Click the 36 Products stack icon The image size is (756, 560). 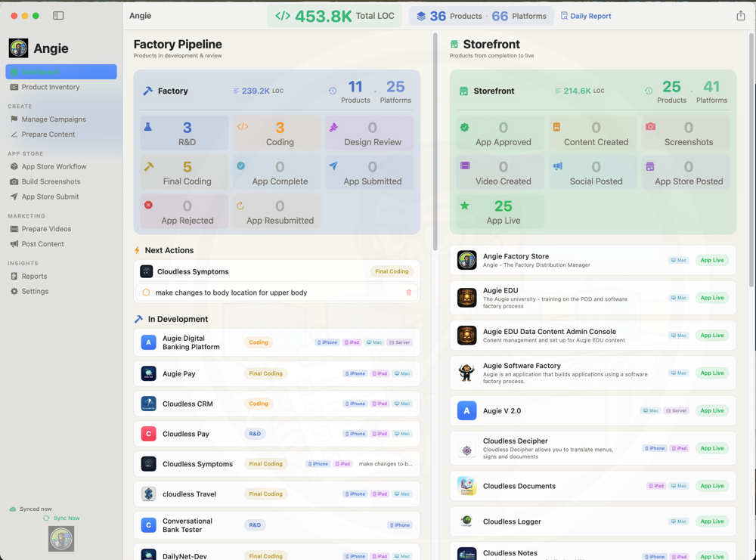tap(421, 16)
